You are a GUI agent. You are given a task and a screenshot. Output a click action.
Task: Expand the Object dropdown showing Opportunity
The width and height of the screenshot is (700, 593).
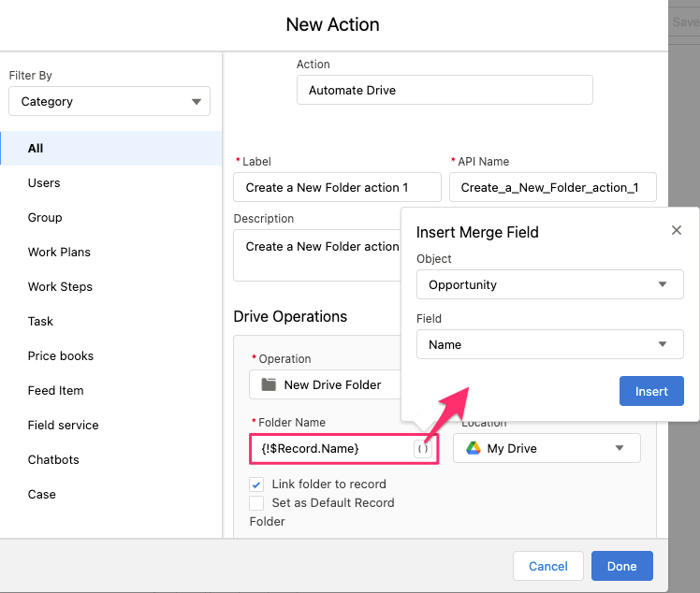coord(548,284)
